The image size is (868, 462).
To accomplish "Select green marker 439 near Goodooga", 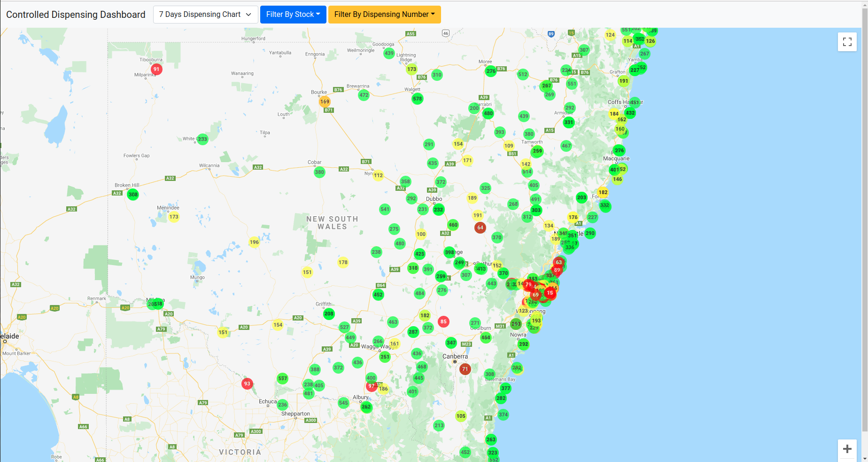I will point(389,53).
